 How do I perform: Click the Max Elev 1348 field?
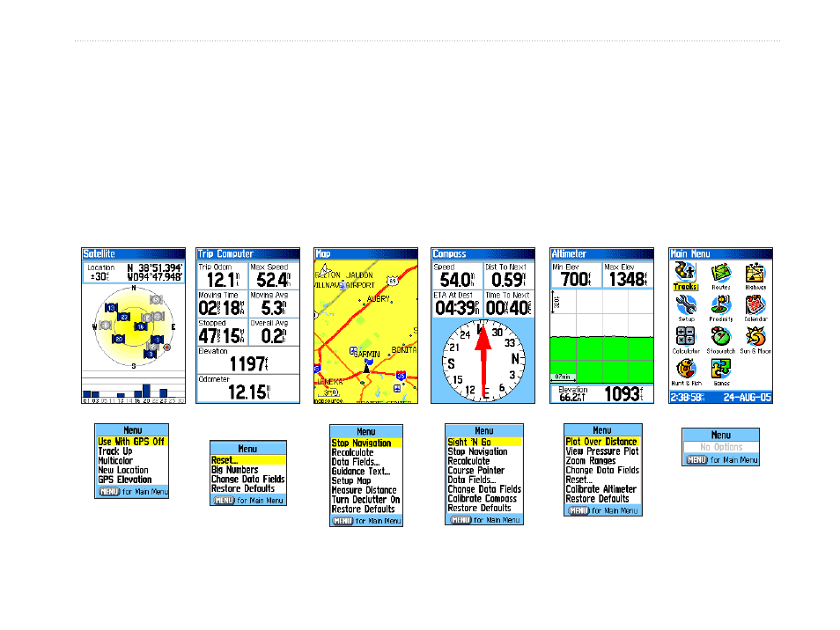628,275
